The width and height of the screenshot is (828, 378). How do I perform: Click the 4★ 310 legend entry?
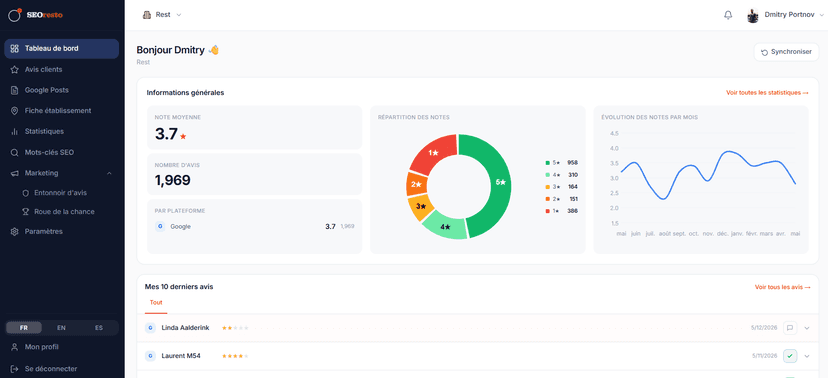561,175
